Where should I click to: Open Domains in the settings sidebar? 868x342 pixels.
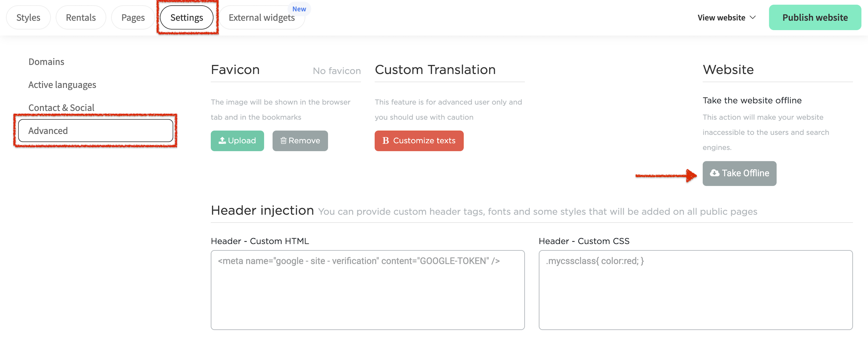[46, 61]
